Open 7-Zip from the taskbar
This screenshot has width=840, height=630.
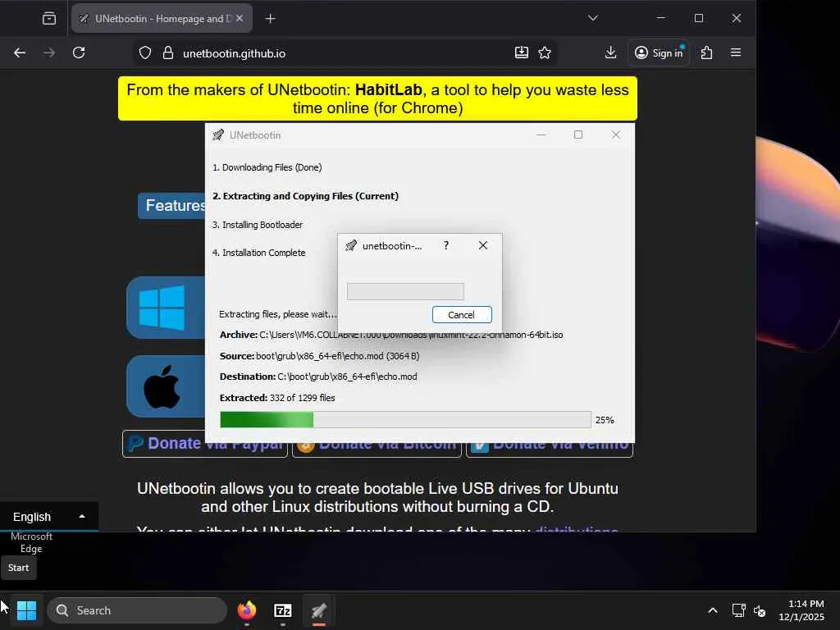[283, 610]
